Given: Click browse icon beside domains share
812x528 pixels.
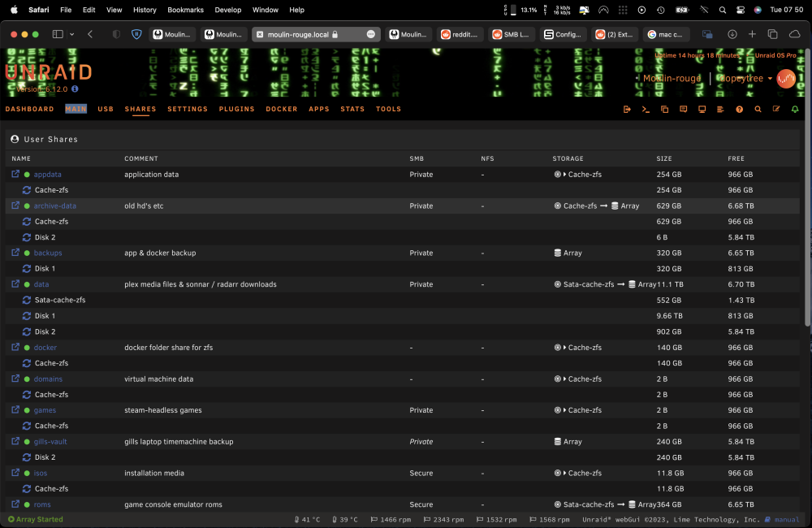Looking at the screenshot, I should (15, 379).
